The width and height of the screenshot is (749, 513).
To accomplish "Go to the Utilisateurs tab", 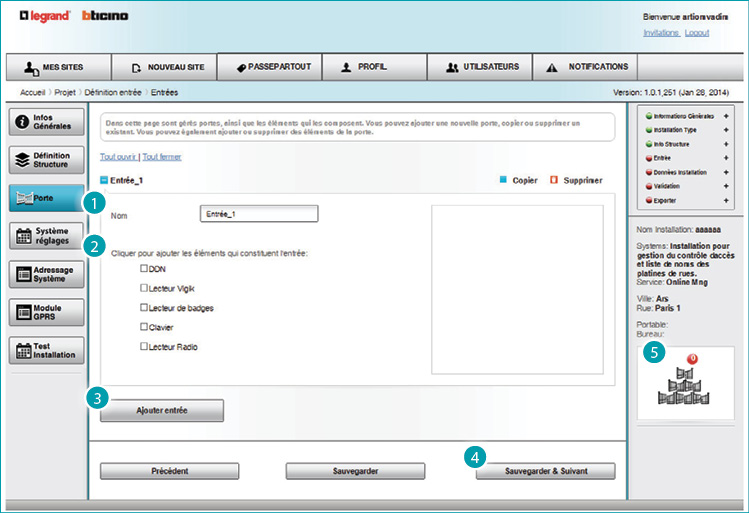I will pyautogui.click(x=484, y=67).
